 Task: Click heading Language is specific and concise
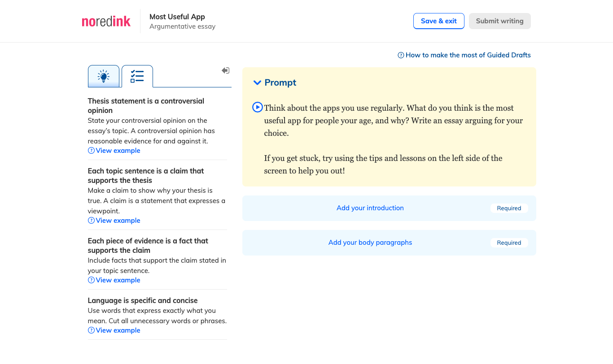143,300
